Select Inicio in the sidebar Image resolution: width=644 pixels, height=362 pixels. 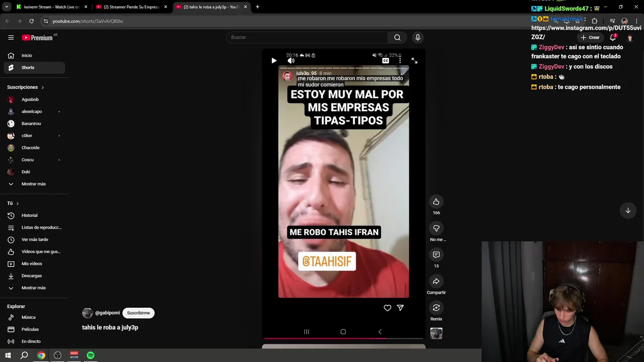pyautogui.click(x=34, y=55)
